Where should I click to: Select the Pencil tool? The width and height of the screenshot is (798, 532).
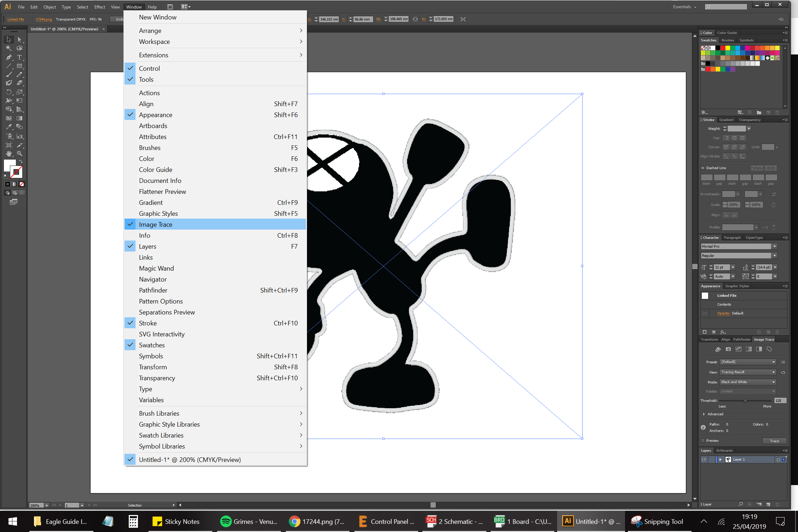[x=19, y=74]
